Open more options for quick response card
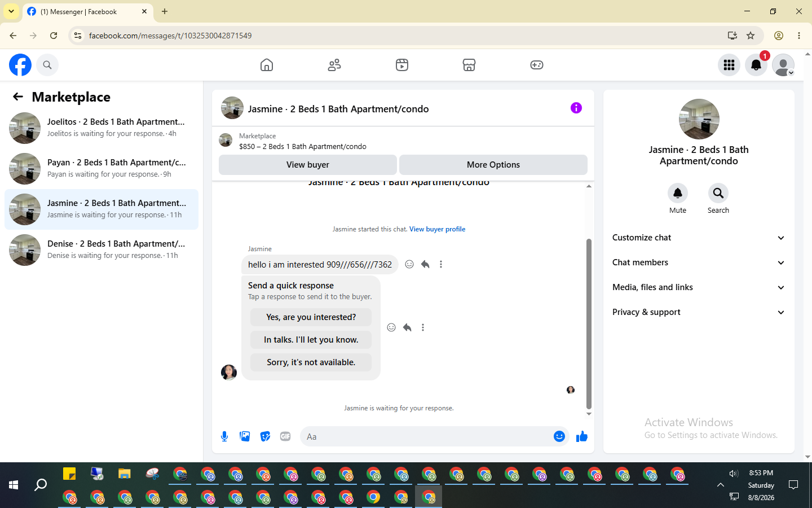This screenshot has height=508, width=812. (x=423, y=327)
